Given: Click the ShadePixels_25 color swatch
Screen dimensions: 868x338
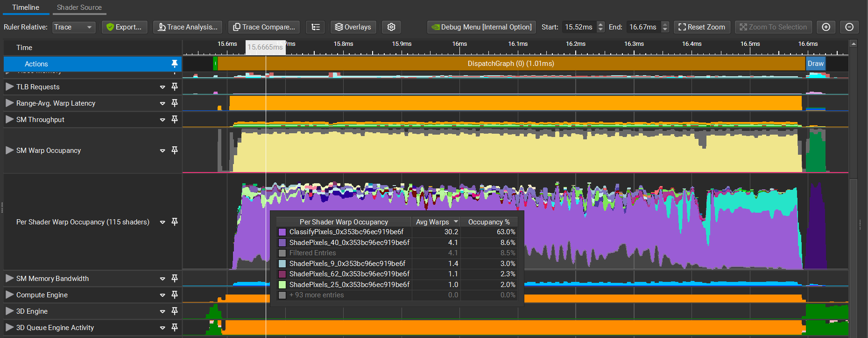Looking at the screenshot, I should click(x=282, y=285).
